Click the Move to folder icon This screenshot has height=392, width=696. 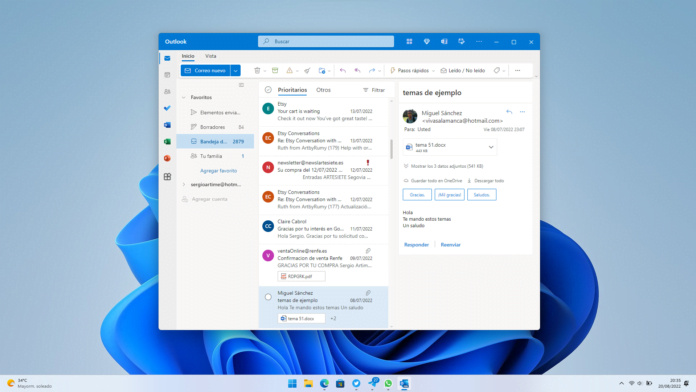[x=322, y=71]
